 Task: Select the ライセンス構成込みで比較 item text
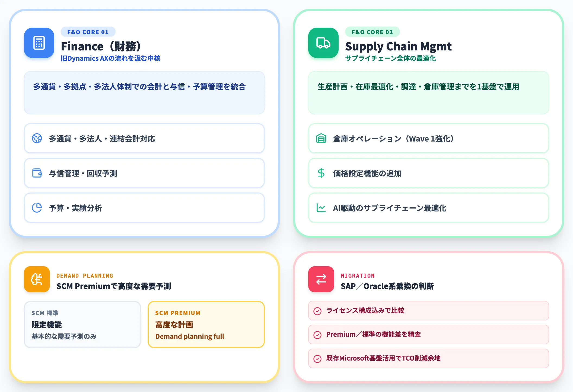pyautogui.click(x=365, y=310)
